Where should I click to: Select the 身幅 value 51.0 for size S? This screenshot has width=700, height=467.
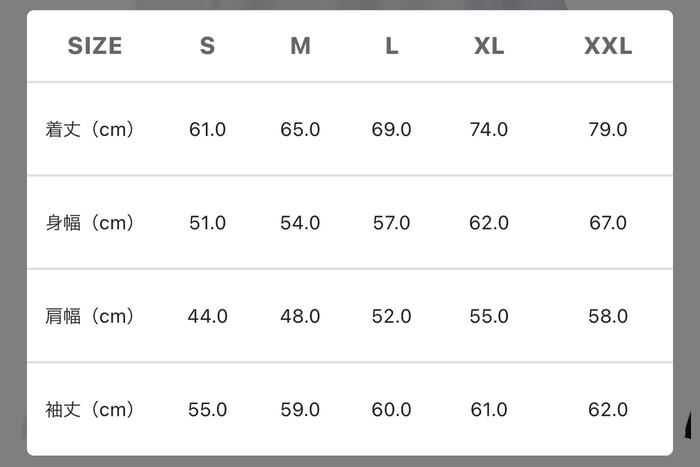(208, 223)
